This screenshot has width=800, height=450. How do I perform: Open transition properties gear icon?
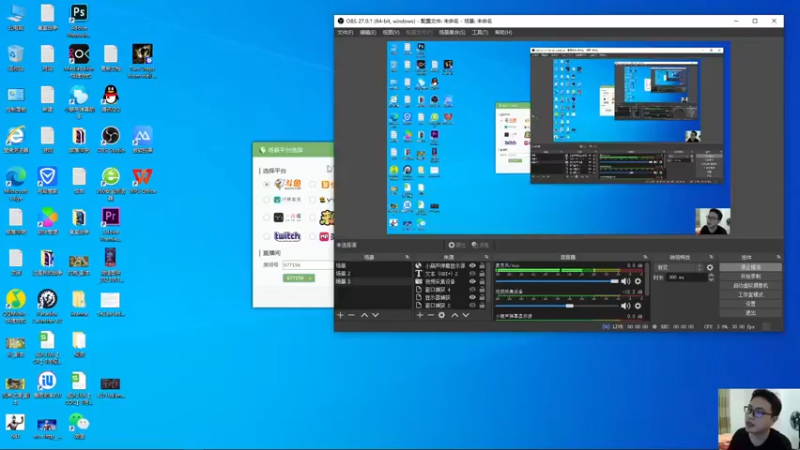pos(710,267)
